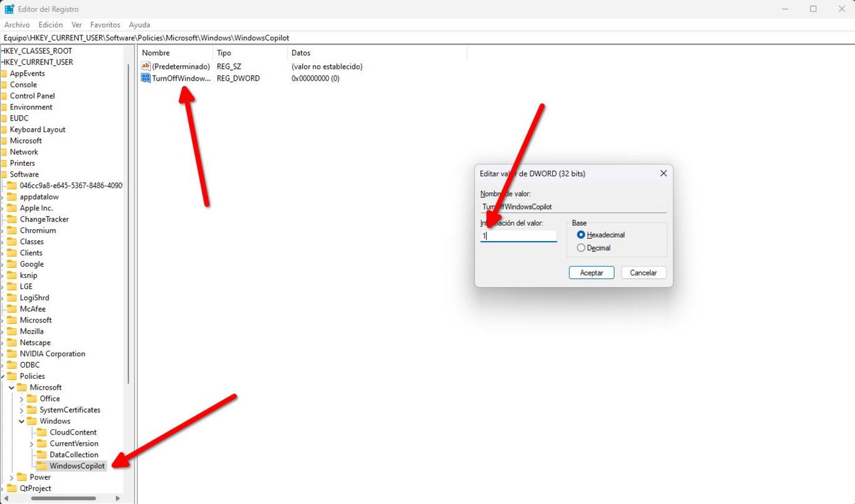
Task: Collapse the Microsoft key under Policies
Action: [x=11, y=388]
